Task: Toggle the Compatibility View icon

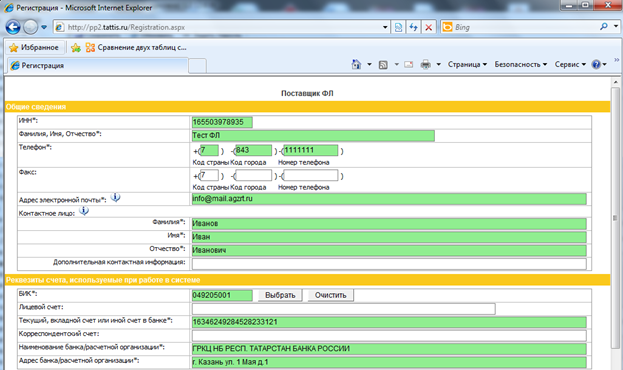Action: tap(398, 27)
